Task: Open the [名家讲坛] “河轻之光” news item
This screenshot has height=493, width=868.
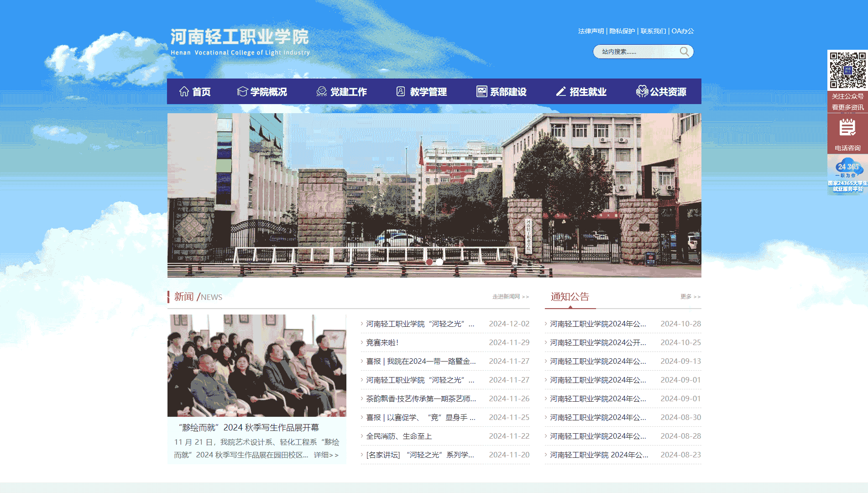Action: [x=420, y=455]
